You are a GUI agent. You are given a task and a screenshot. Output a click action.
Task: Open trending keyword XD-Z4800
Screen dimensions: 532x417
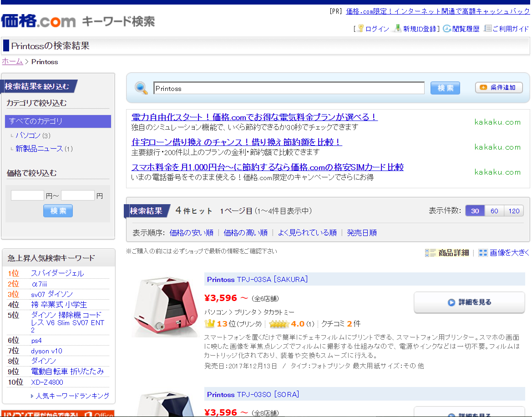(47, 382)
